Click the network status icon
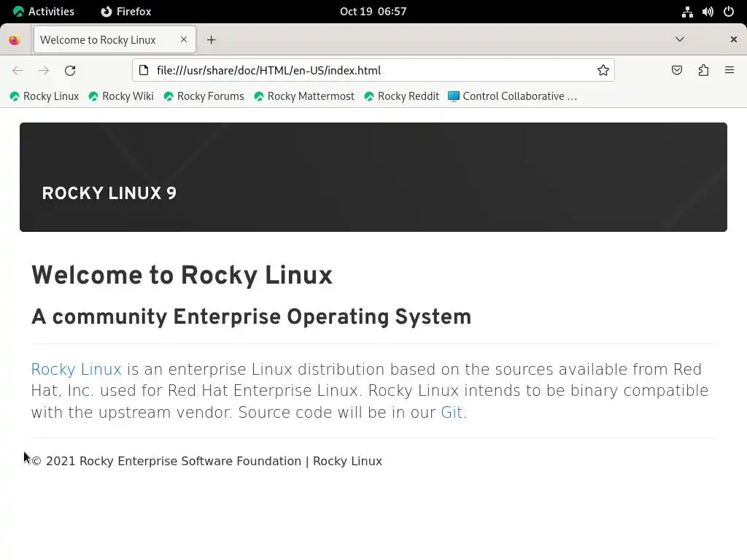The width and height of the screenshot is (747, 560). tap(687, 12)
